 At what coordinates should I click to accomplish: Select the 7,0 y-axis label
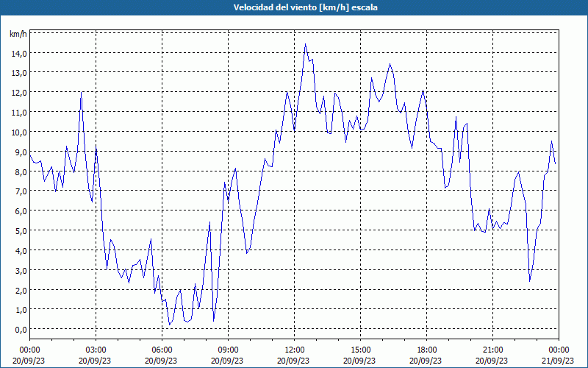pos(21,191)
